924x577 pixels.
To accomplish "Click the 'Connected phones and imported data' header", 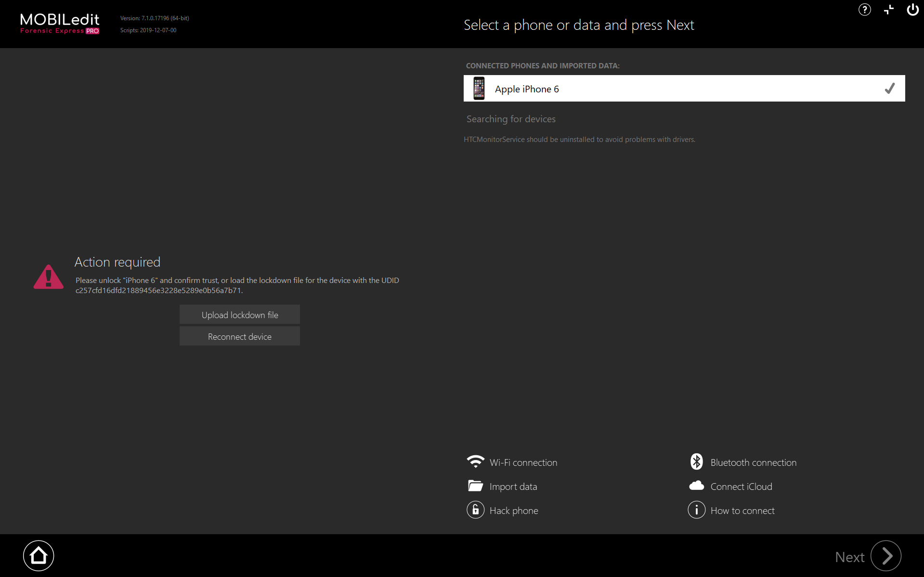I will 543,65.
